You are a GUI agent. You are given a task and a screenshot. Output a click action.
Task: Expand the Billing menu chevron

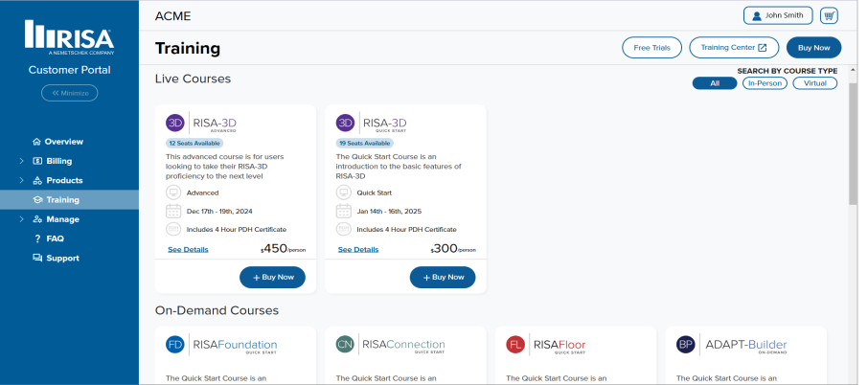(x=22, y=161)
